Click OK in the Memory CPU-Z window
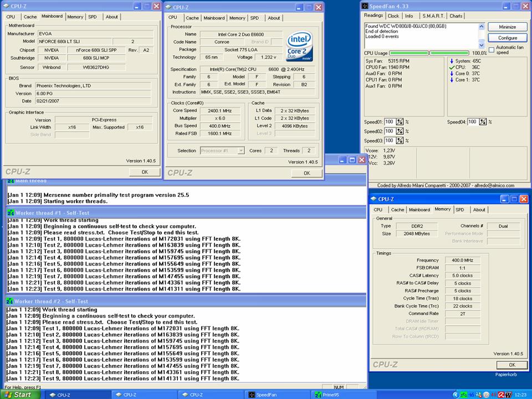The height and width of the screenshot is (399, 532). coord(512,365)
